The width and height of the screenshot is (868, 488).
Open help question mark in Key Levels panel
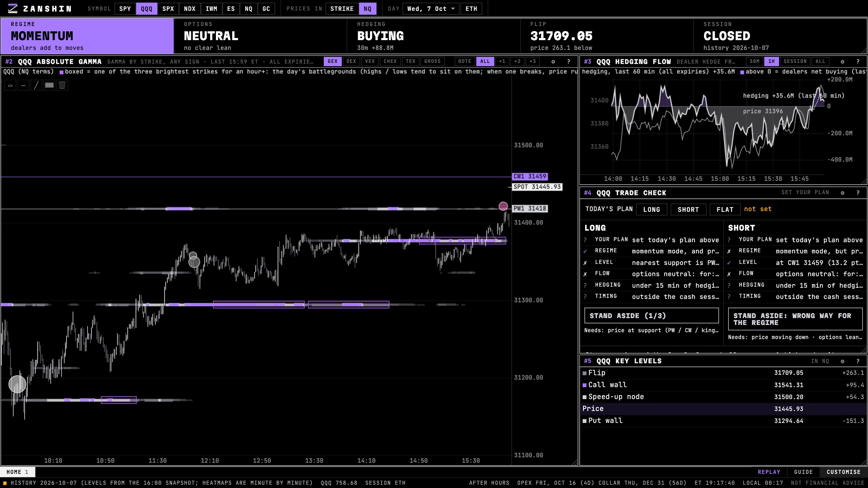click(x=858, y=361)
